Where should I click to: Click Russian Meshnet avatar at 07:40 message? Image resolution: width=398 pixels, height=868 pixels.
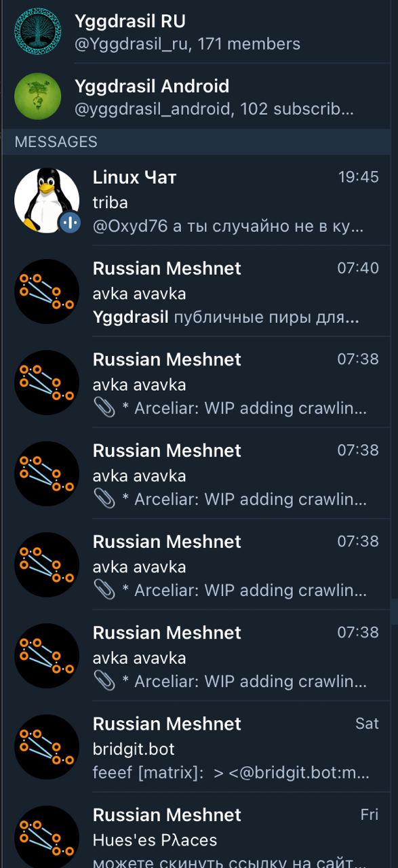(47, 292)
